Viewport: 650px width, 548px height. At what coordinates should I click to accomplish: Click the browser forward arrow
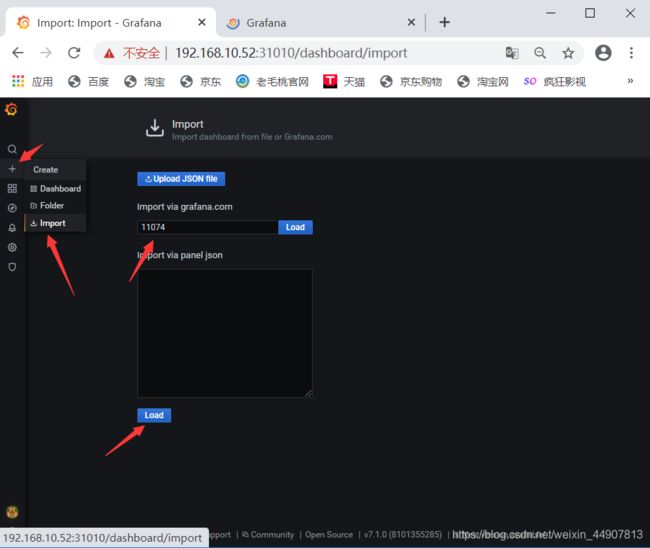tap(46, 53)
